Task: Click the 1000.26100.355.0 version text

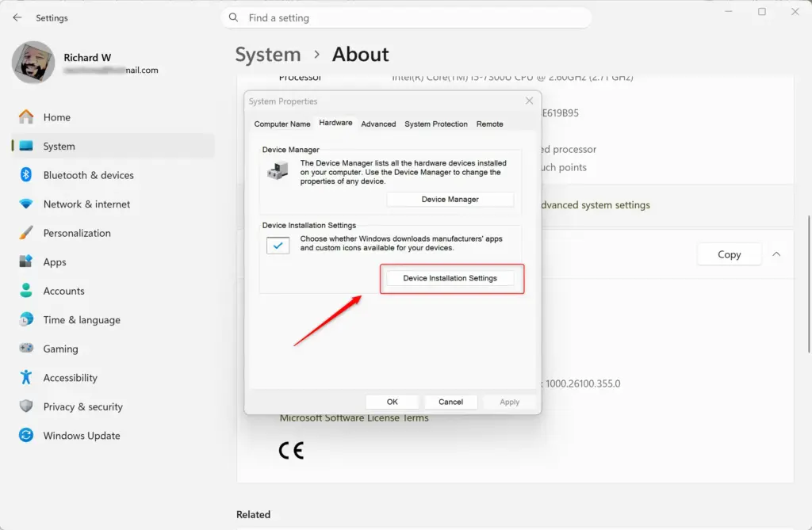Action: (583, 383)
